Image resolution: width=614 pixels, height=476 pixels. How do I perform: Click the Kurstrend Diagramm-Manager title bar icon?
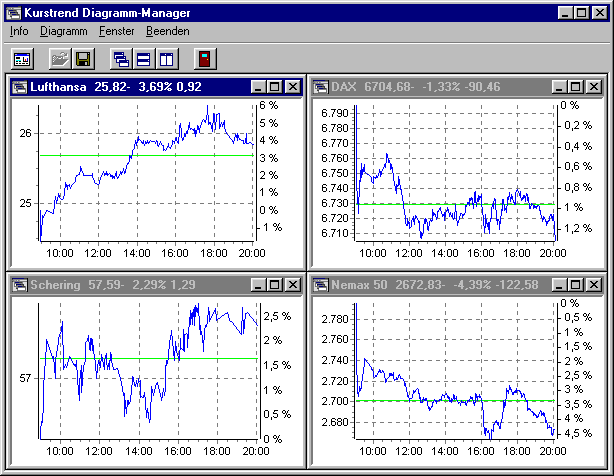coord(14,13)
